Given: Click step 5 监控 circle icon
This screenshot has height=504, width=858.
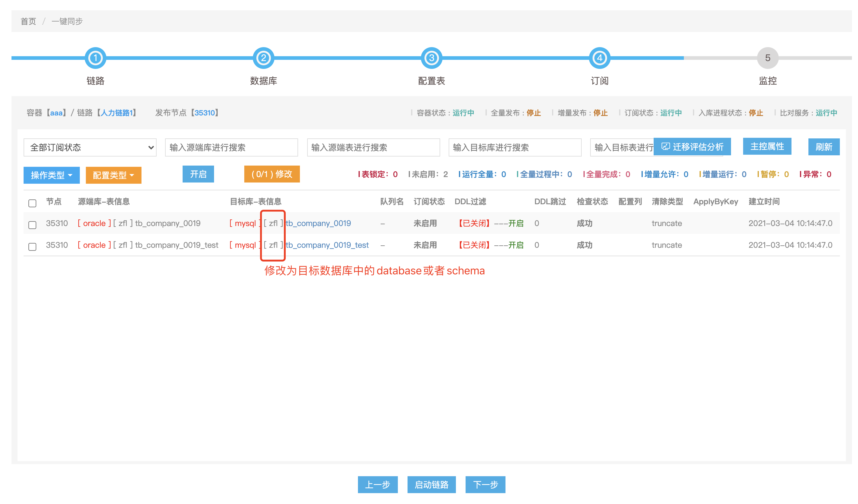Looking at the screenshot, I should 768,58.
